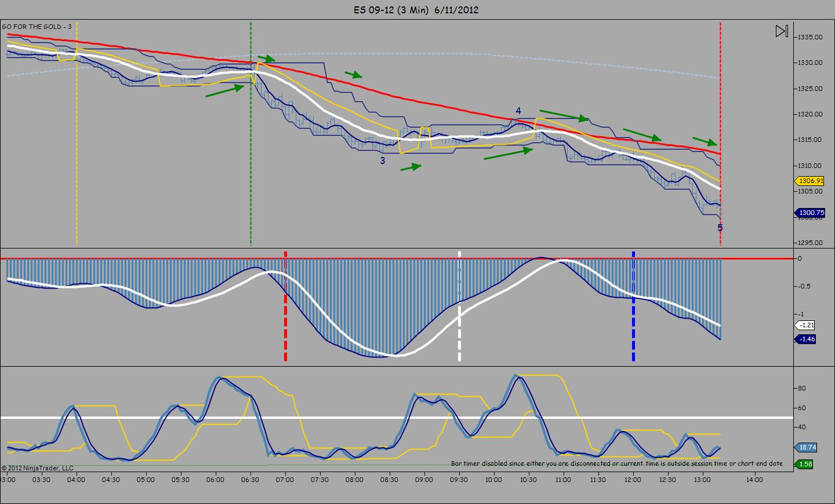Click the blue 18.74 oscillator marker
Viewport: 835px width, 504px height.
[805, 448]
